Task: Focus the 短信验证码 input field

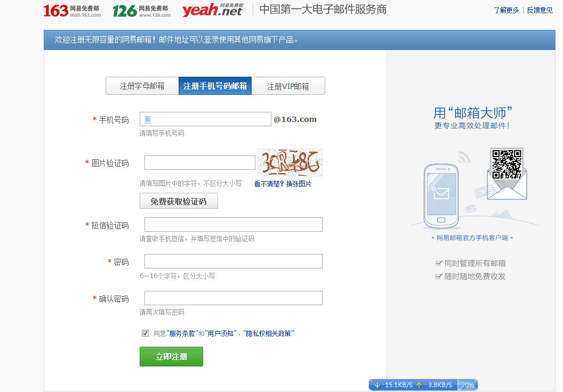Action: (x=234, y=225)
